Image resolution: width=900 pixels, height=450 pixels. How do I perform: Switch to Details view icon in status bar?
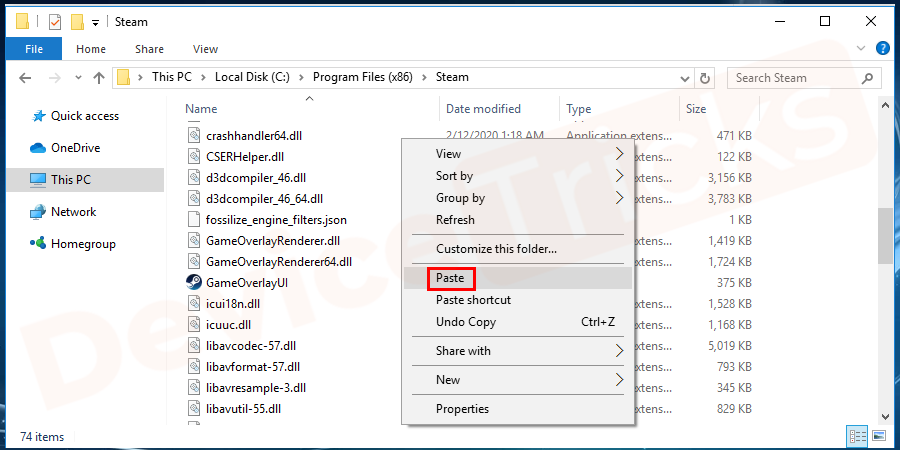855,435
